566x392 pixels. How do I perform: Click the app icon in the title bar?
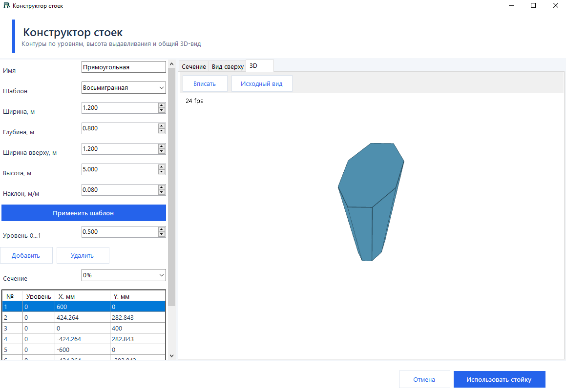tap(6, 6)
